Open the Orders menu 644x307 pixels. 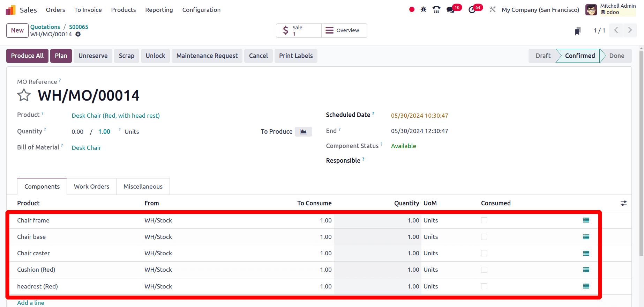point(55,10)
